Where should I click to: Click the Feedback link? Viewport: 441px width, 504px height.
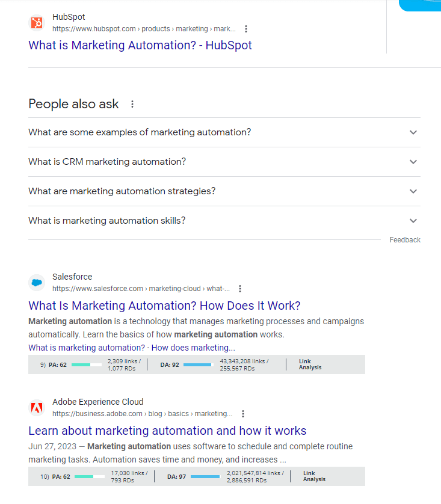(405, 240)
